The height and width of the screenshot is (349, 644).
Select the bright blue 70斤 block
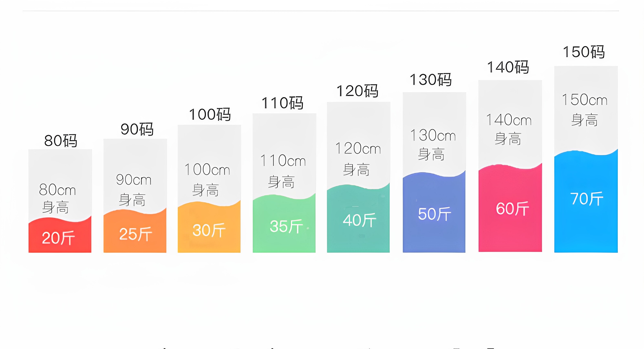coord(586,201)
